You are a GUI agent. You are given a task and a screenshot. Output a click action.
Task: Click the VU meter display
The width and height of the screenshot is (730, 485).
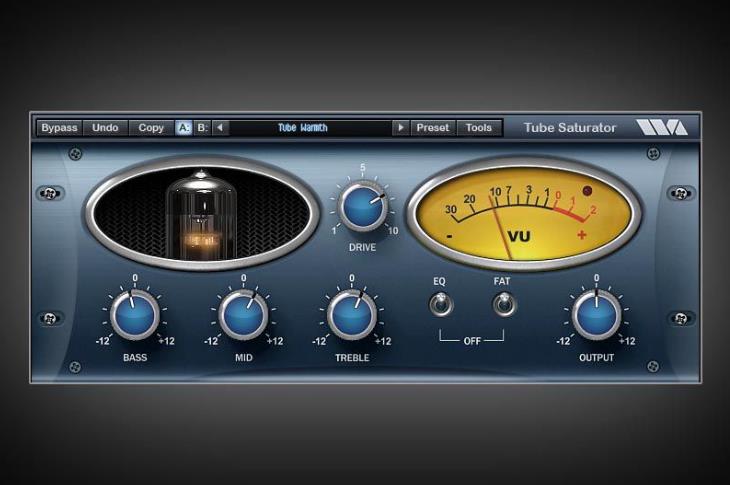524,214
